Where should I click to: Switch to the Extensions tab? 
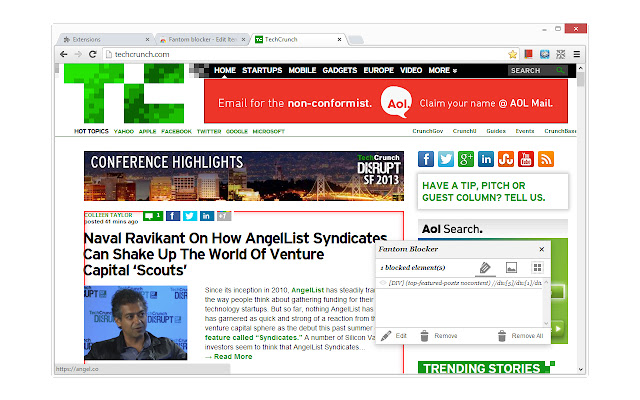104,40
